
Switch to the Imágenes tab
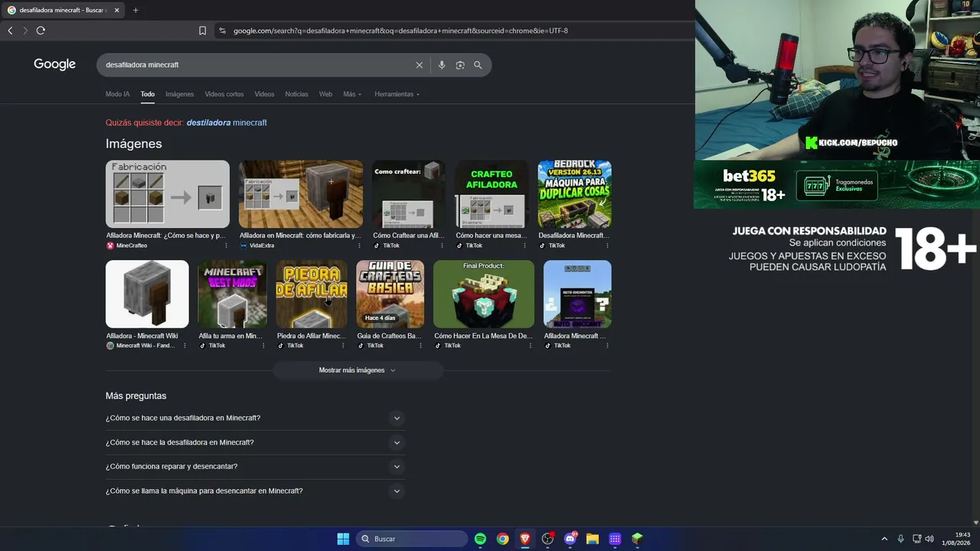click(179, 94)
